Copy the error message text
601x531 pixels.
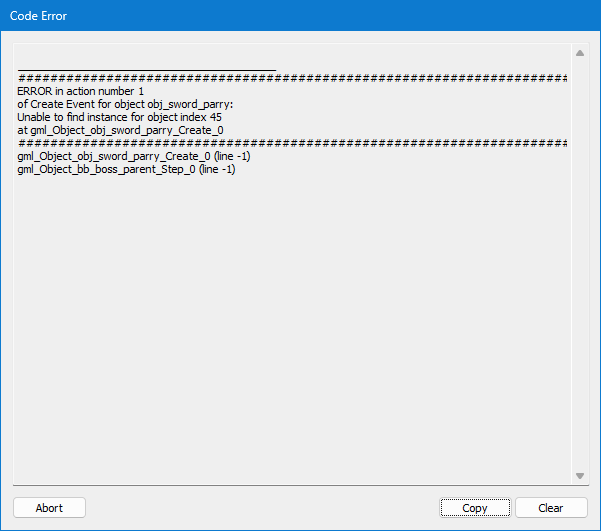[x=475, y=508]
